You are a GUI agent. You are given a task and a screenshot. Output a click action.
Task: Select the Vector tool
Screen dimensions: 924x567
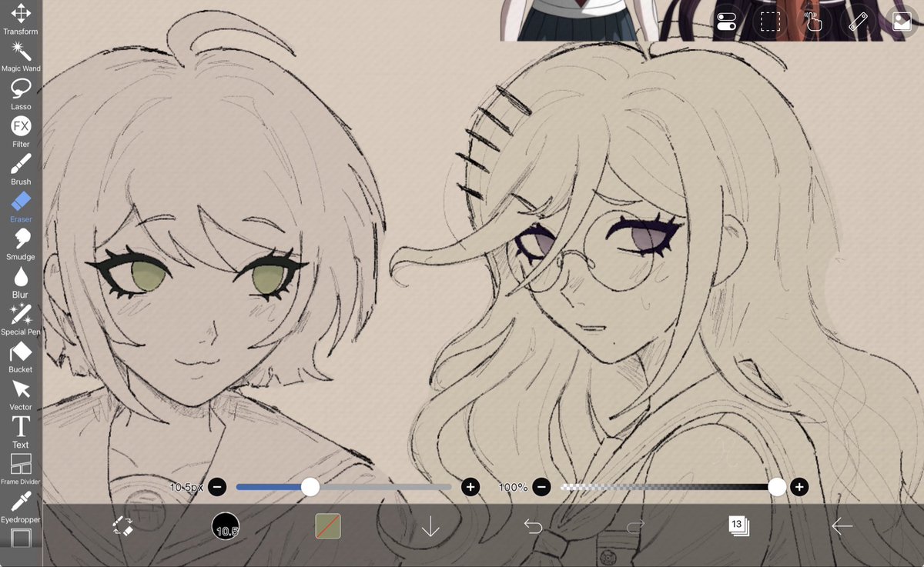pos(21,395)
